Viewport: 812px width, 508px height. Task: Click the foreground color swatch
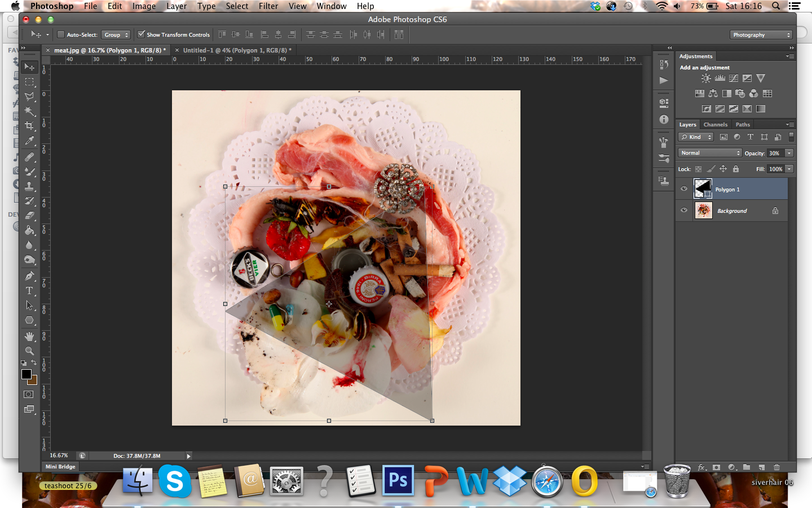tap(27, 374)
